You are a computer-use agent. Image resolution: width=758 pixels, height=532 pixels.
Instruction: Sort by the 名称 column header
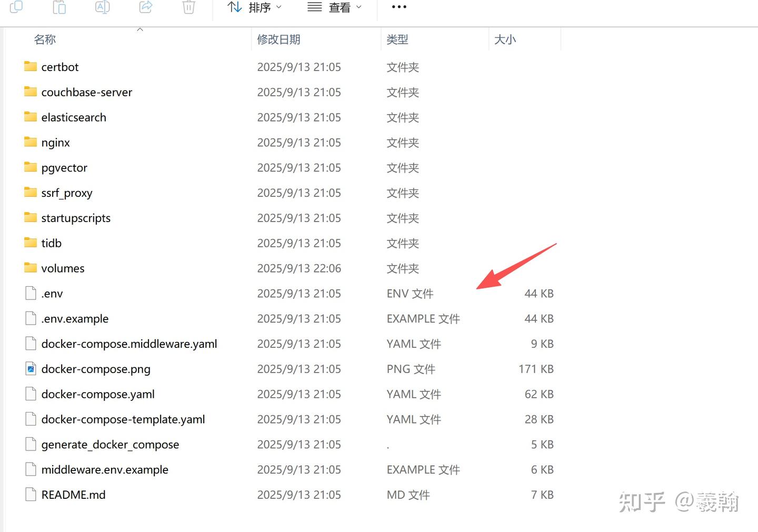click(45, 39)
